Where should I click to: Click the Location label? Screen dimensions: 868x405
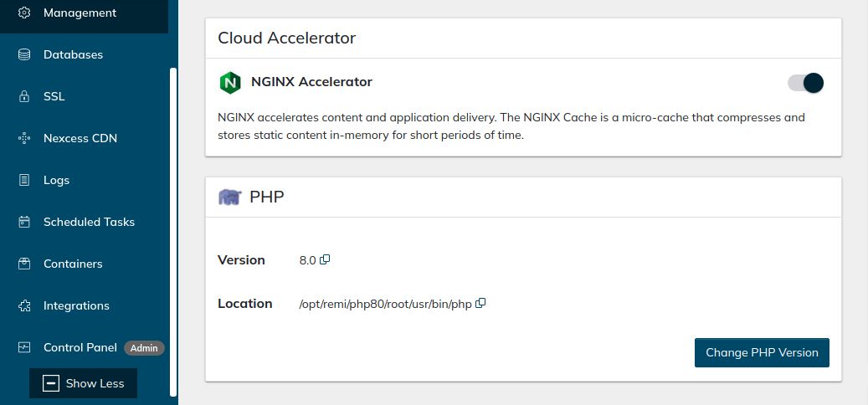click(244, 304)
